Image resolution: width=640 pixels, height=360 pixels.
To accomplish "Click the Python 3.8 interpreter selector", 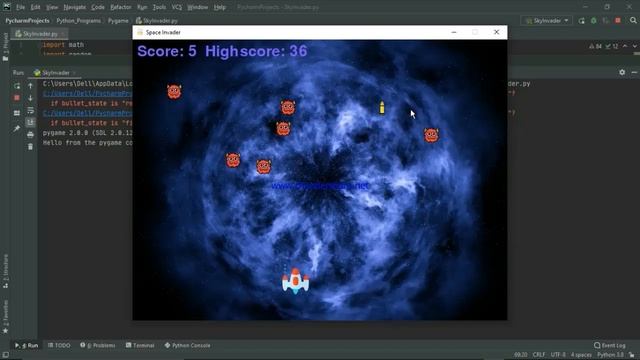I will tap(610, 355).
